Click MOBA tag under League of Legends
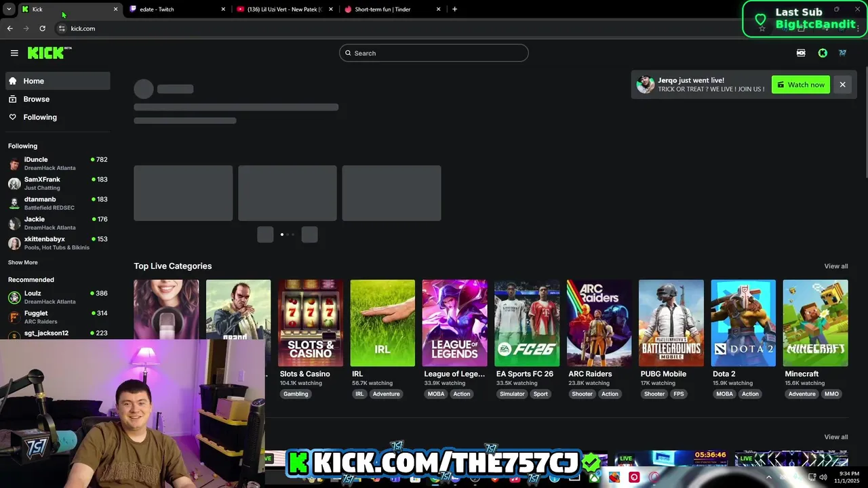Image resolution: width=868 pixels, height=488 pixels. [436, 394]
